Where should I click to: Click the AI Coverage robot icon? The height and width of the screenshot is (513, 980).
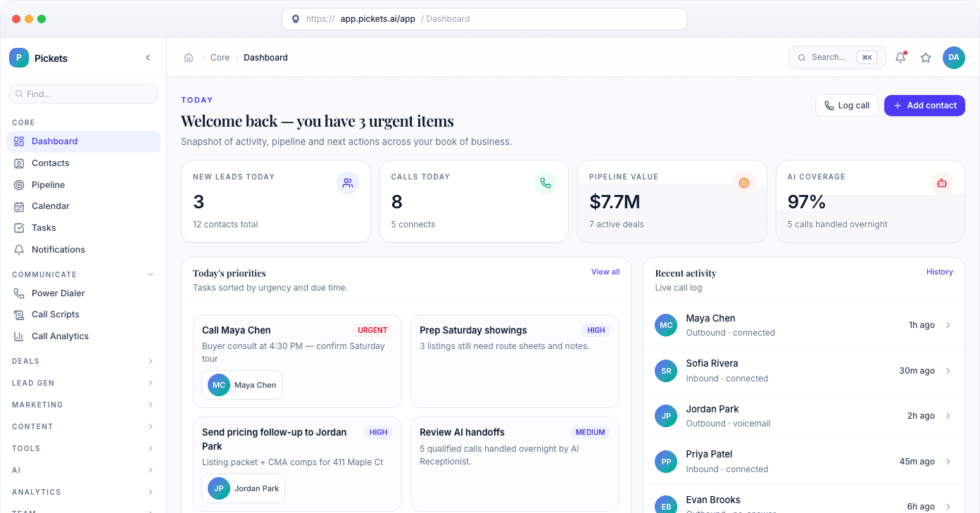[x=942, y=183]
